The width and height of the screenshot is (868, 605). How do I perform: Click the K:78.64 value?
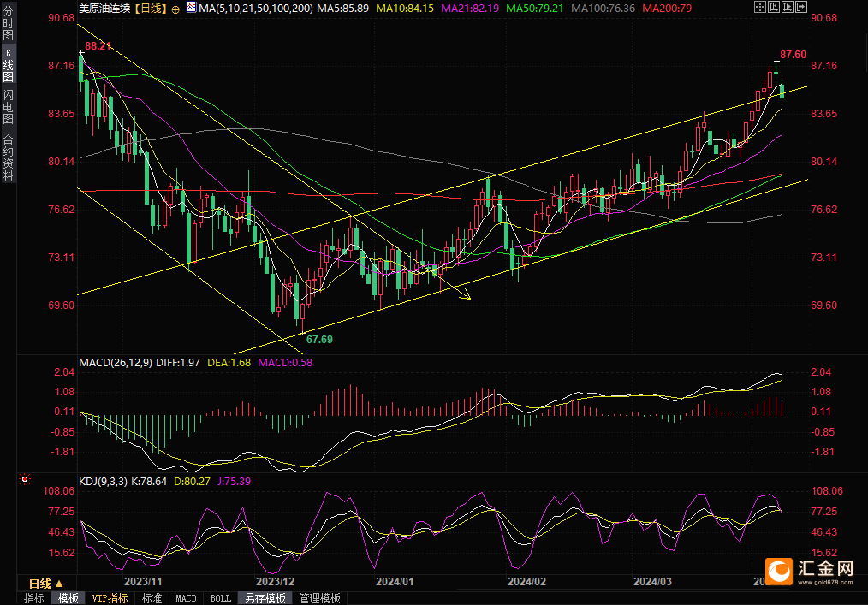coord(149,482)
